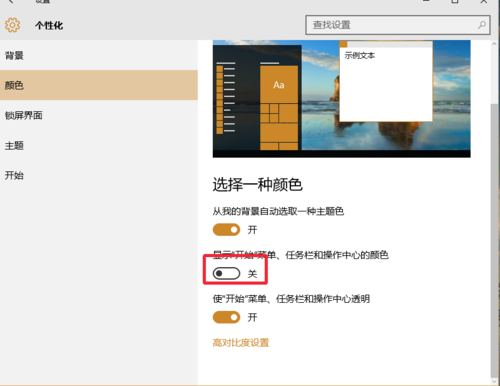The width and height of the screenshot is (500, 386).
Task: Click the desktop color preview image
Action: [342, 99]
